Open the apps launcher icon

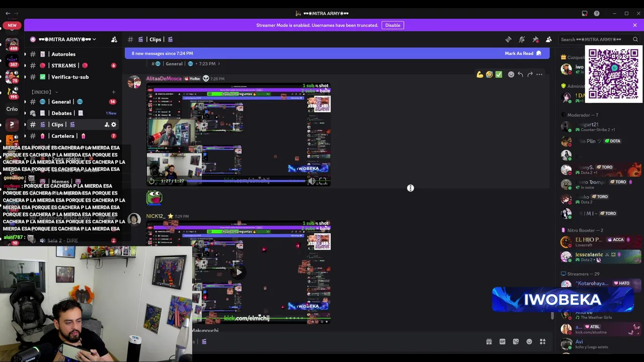[x=542, y=342]
